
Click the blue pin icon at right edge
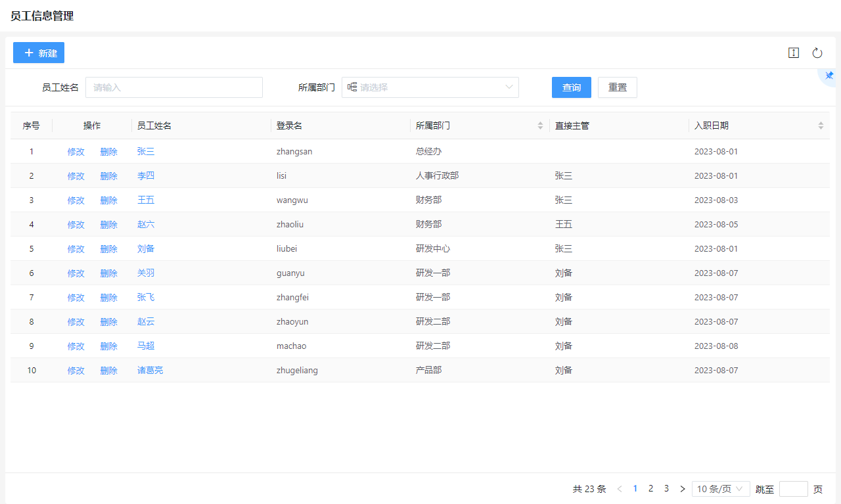coord(829,76)
